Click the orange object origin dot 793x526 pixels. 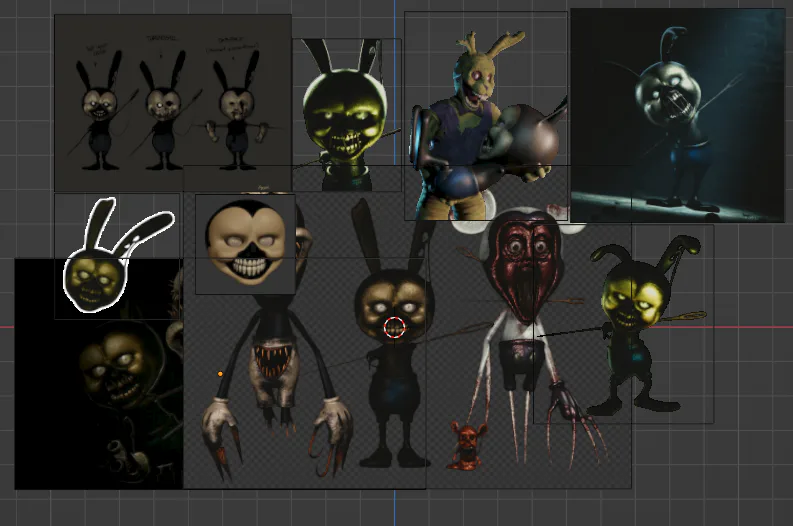point(220,374)
